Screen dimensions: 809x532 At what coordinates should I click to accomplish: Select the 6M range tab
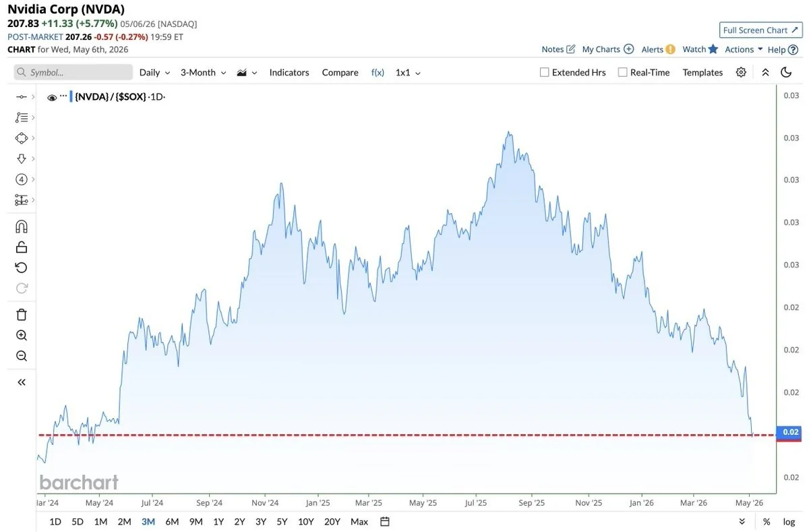tap(172, 521)
